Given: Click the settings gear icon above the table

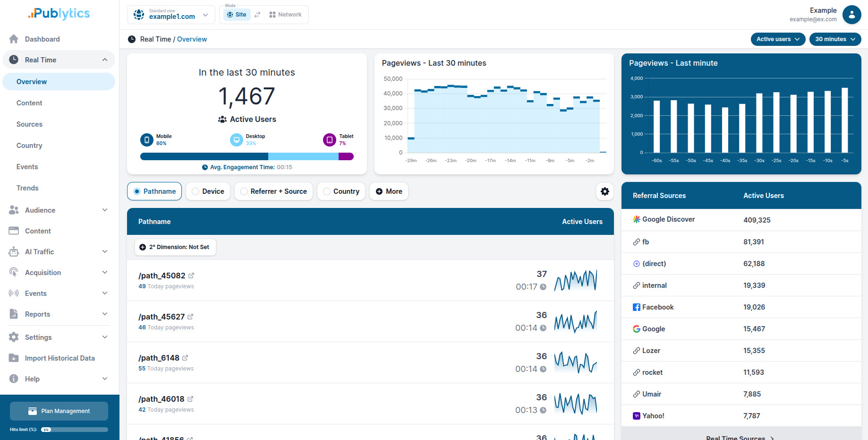Looking at the screenshot, I should pyautogui.click(x=604, y=191).
